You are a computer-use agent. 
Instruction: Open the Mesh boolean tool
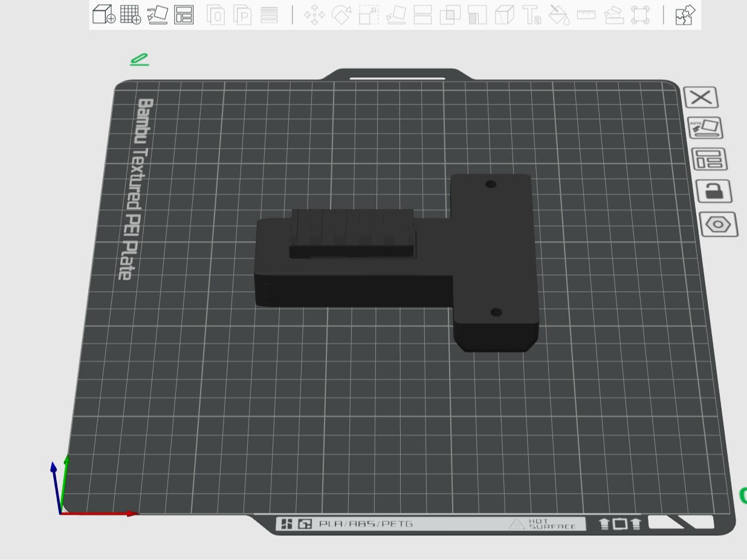tap(450, 14)
